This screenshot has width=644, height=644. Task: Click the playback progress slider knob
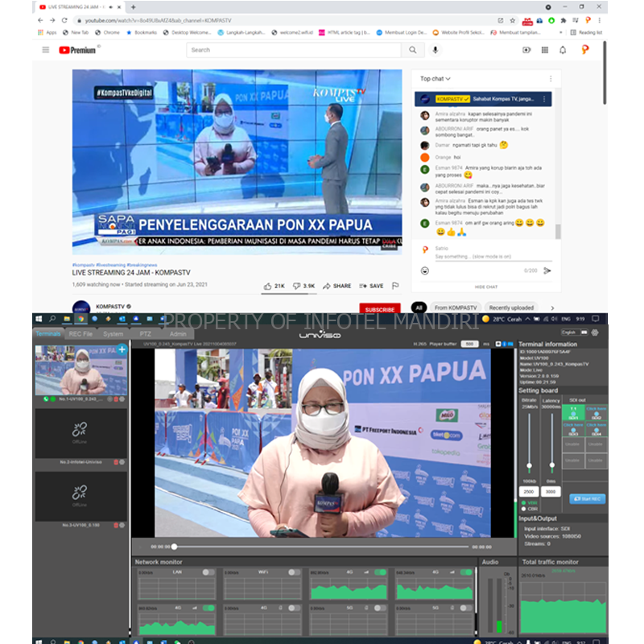tap(175, 547)
